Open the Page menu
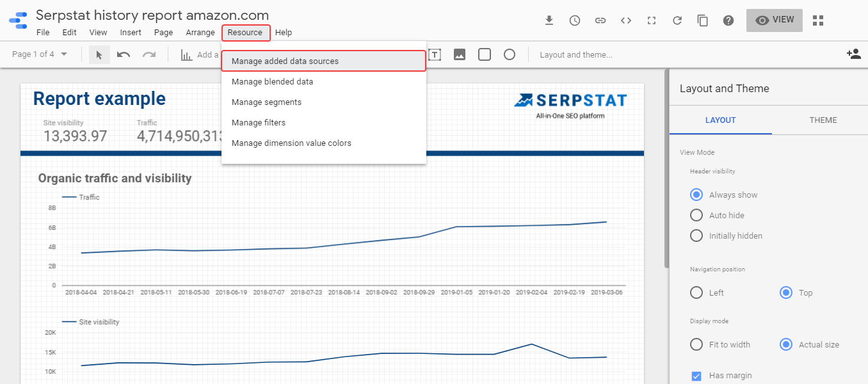The height and width of the screenshot is (384, 868). (x=163, y=33)
